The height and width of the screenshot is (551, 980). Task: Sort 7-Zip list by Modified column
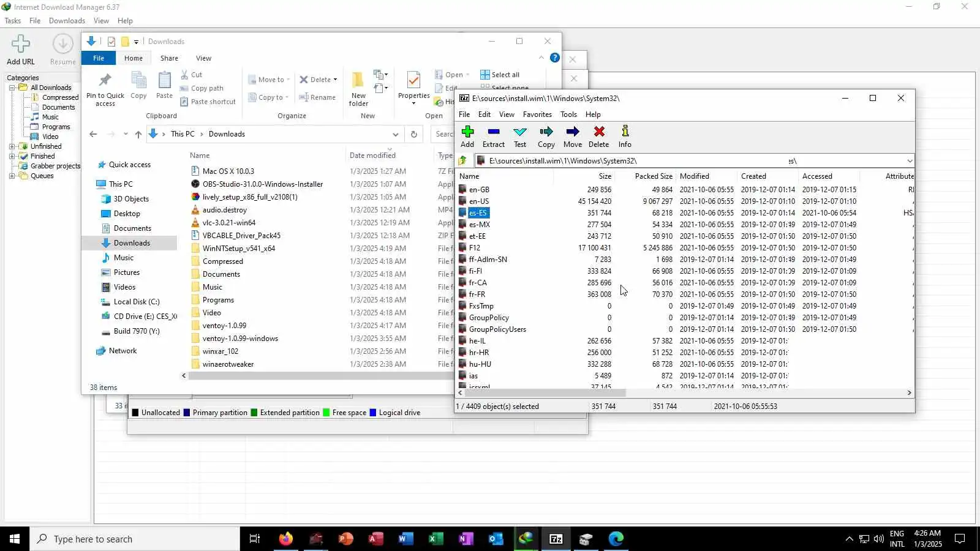tap(706, 176)
